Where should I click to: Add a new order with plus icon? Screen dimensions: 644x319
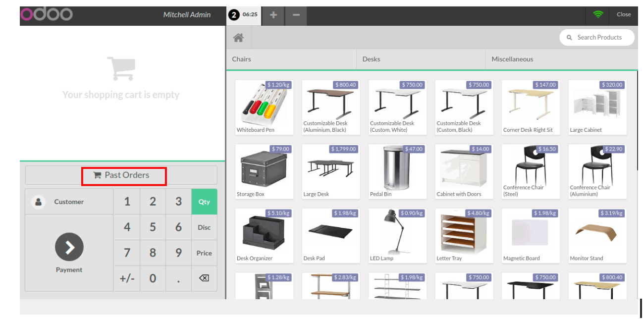273,15
